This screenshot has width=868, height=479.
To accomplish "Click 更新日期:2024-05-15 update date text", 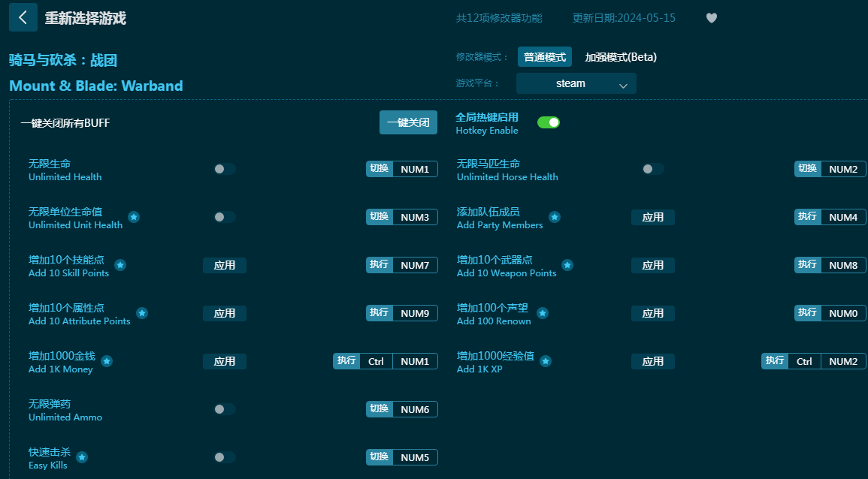I will pos(624,18).
